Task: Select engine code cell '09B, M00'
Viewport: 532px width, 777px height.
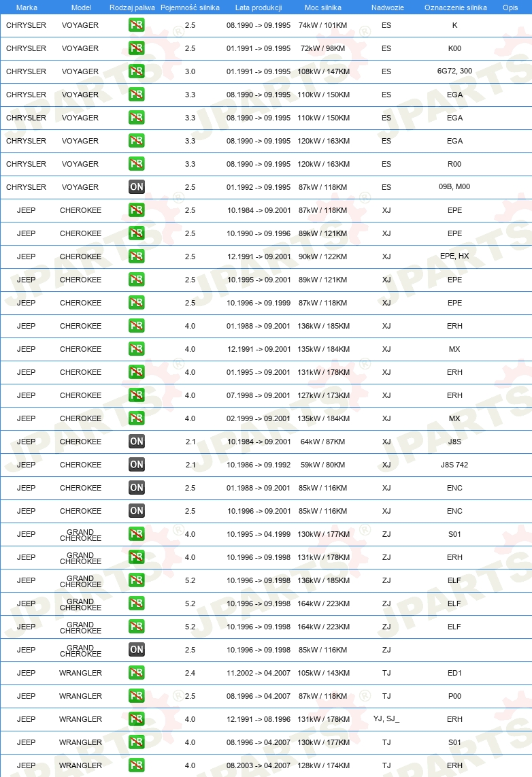Action: point(454,187)
